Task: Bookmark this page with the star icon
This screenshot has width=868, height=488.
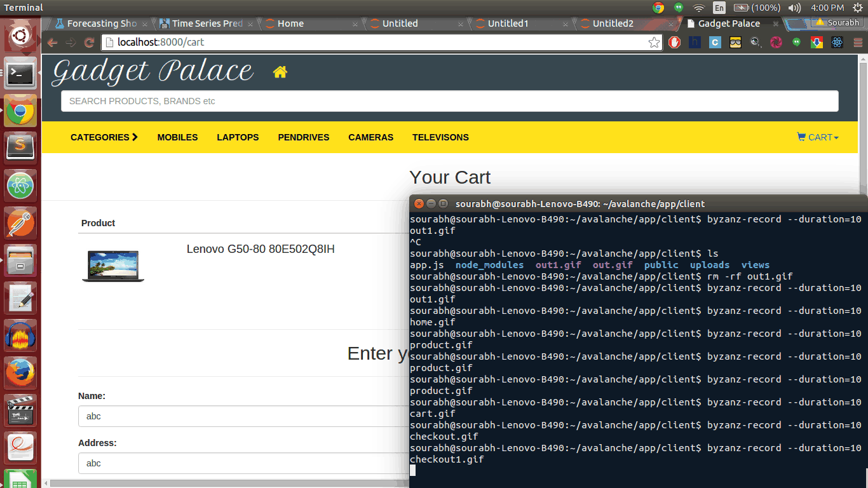Action: pyautogui.click(x=654, y=43)
